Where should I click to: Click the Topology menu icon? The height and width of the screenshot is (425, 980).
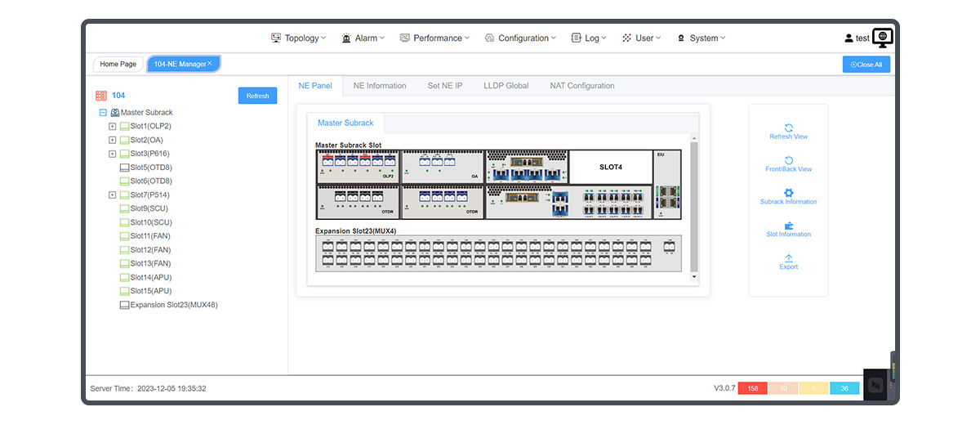pos(276,38)
